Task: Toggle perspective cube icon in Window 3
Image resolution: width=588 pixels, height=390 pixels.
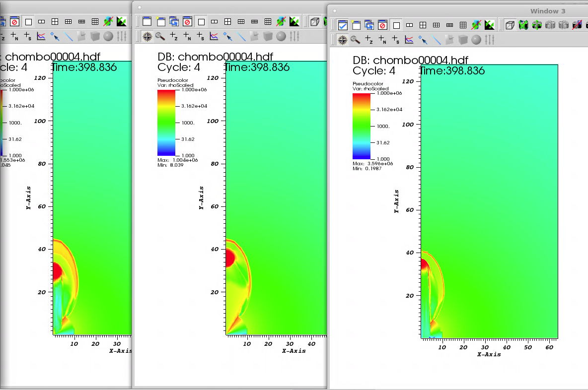Action: (x=510, y=25)
